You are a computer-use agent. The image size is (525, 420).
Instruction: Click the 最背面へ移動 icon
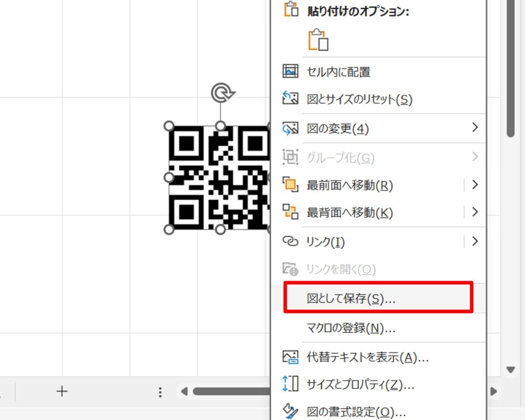(x=290, y=212)
